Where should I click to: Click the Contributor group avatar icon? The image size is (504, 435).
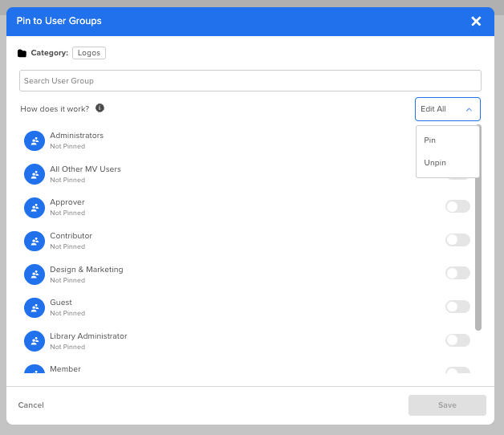pos(35,241)
